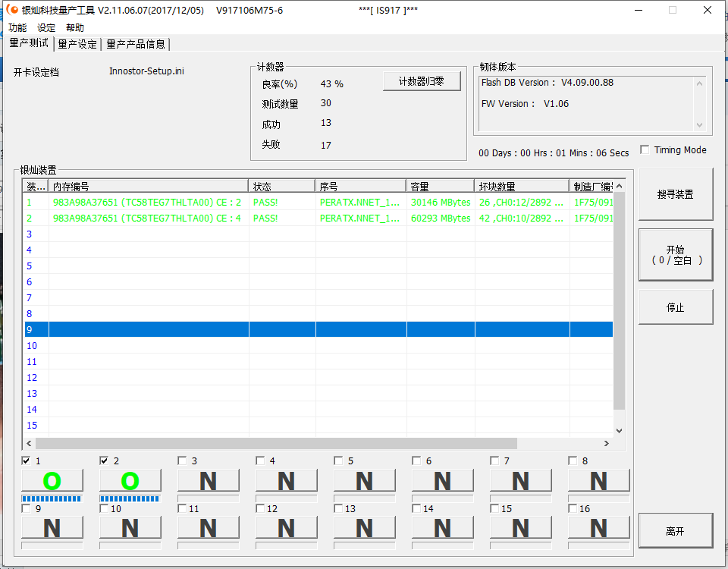Open the 量产产品信息 tab
This screenshot has height=569, width=728.
point(136,44)
